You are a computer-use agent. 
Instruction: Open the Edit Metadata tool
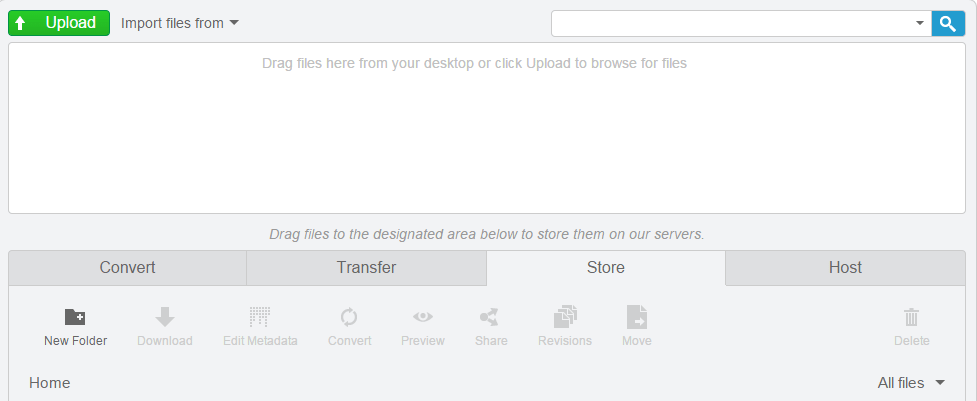(x=260, y=326)
